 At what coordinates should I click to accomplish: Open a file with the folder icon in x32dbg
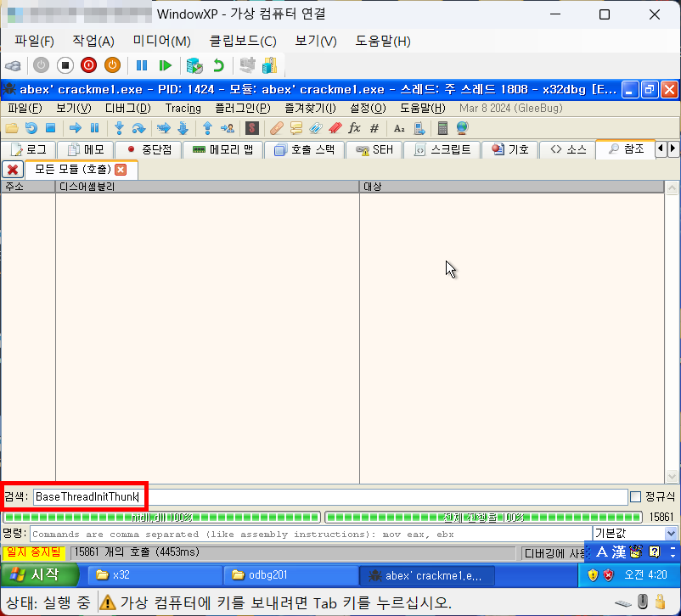12,128
